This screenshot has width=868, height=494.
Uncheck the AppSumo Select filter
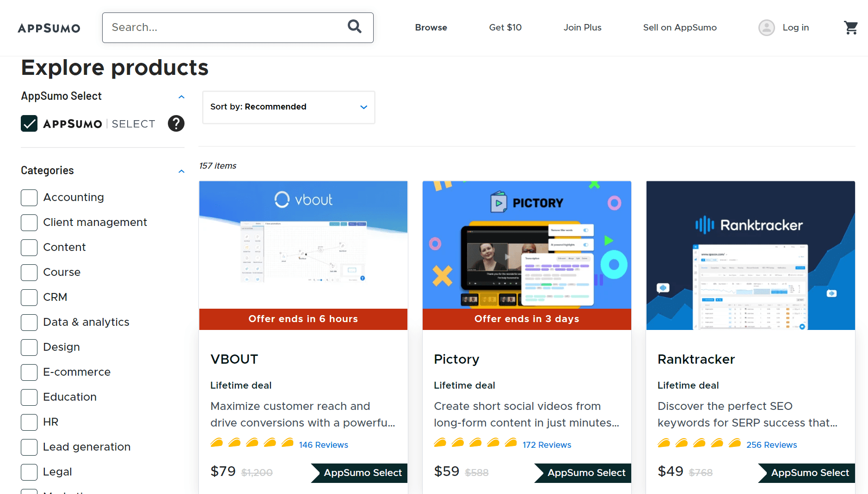[x=29, y=123]
